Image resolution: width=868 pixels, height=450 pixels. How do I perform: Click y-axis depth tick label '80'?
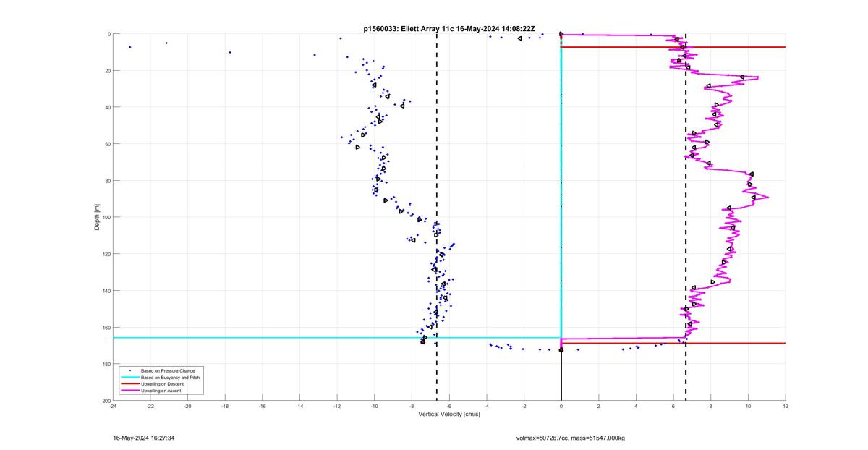pos(107,181)
